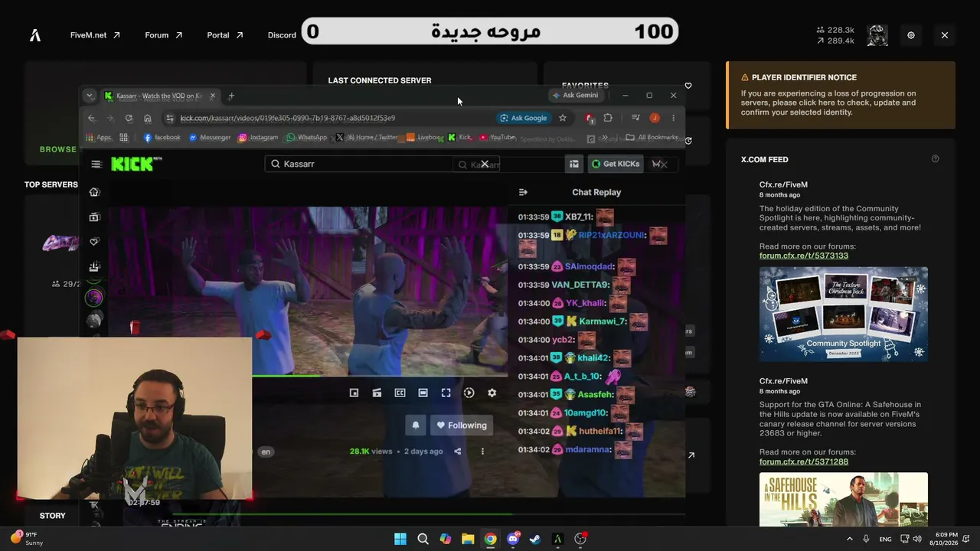Screen dimensions: 980x551
Task: Seek on the Kick video progress bar
Action: coord(380,375)
